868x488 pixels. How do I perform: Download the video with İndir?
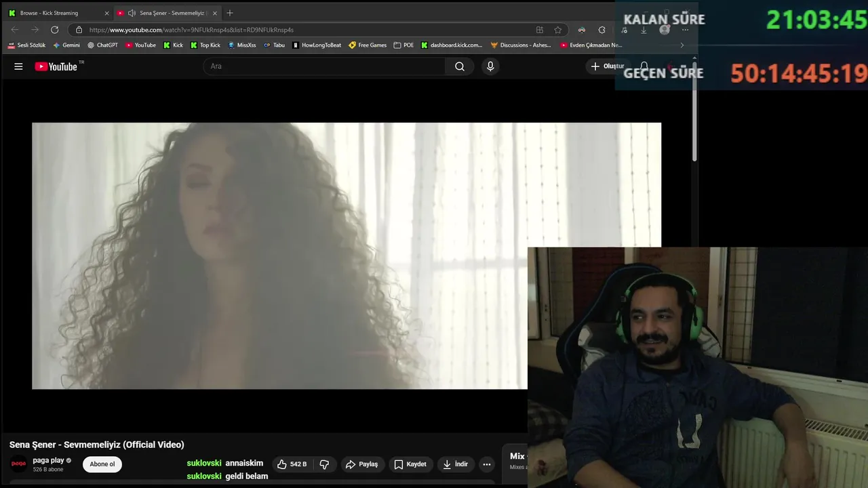(455, 464)
